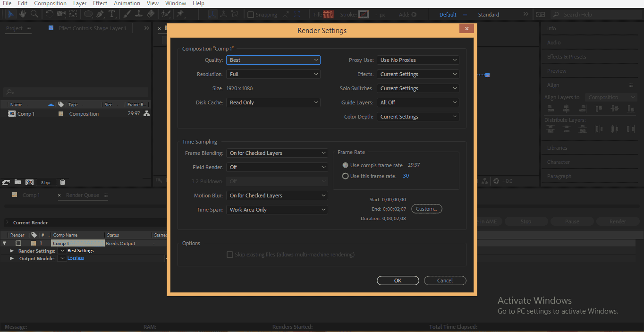
Task: Select the Zoom magnifier tool
Action: [x=34, y=14]
